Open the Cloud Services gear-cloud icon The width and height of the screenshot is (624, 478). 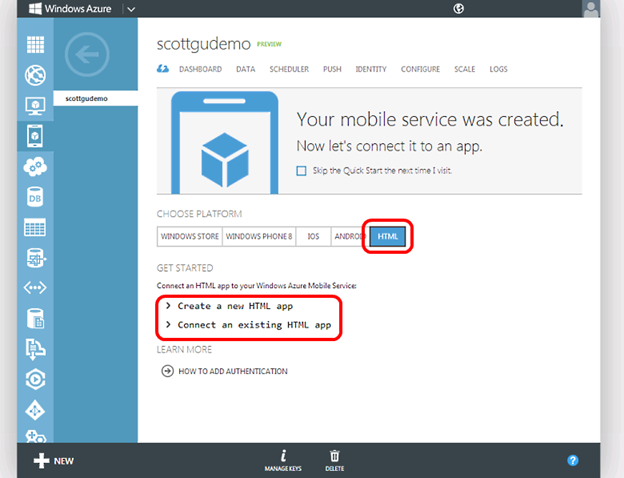[35, 167]
